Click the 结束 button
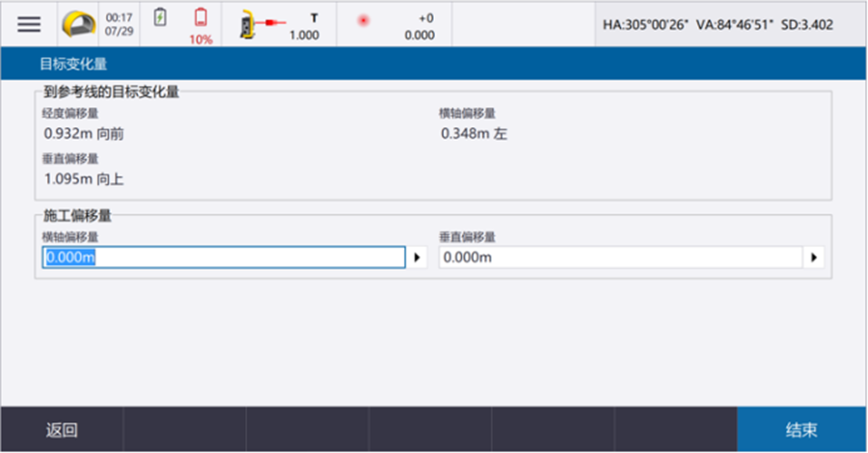The image size is (868, 453). [x=801, y=430]
